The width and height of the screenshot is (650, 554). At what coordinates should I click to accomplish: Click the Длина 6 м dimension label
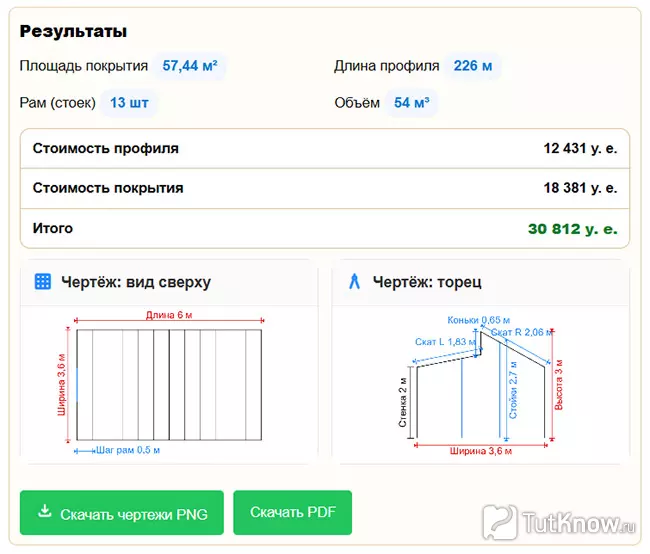[169, 315]
